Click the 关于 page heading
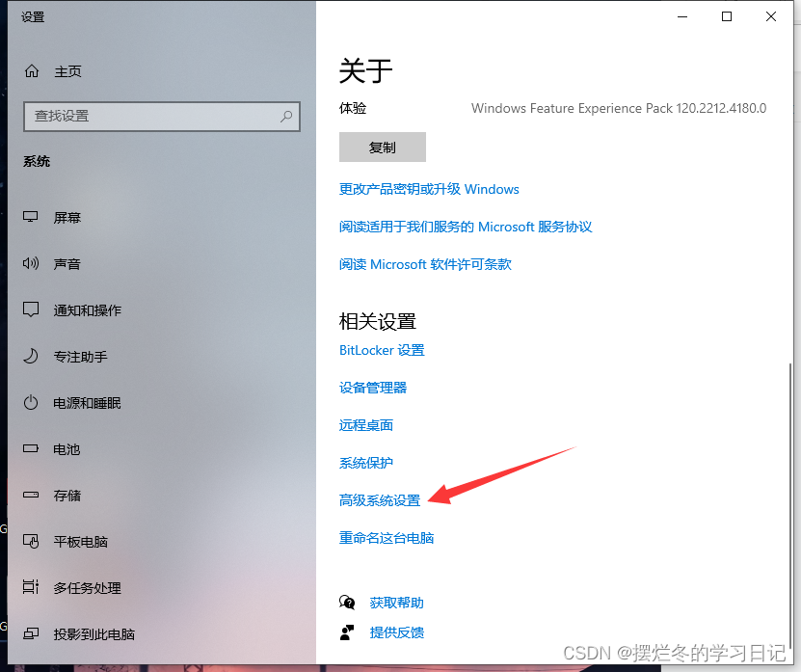The image size is (801, 672). [x=365, y=70]
